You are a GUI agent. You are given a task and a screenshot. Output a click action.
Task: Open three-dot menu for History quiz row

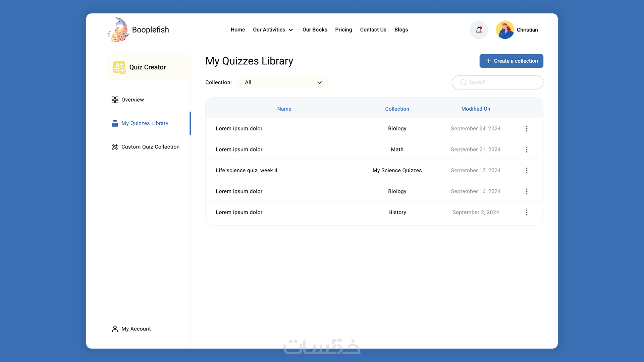527,213
